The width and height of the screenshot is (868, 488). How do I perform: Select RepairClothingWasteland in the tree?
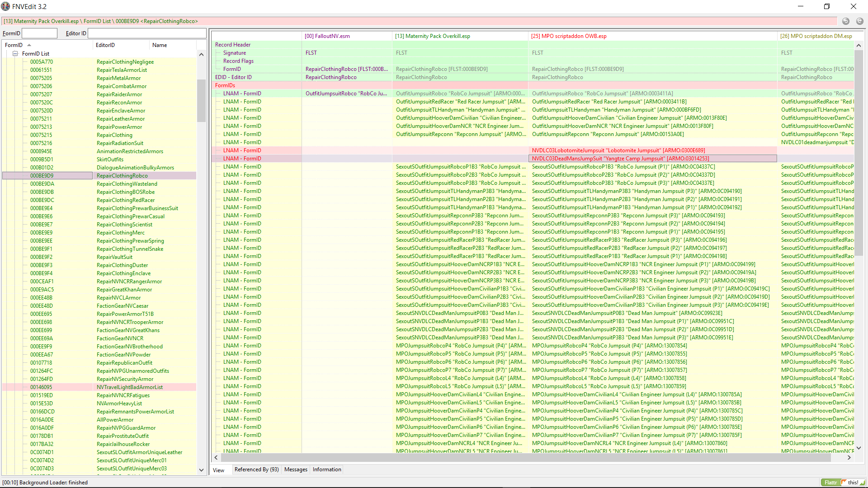(127, 184)
